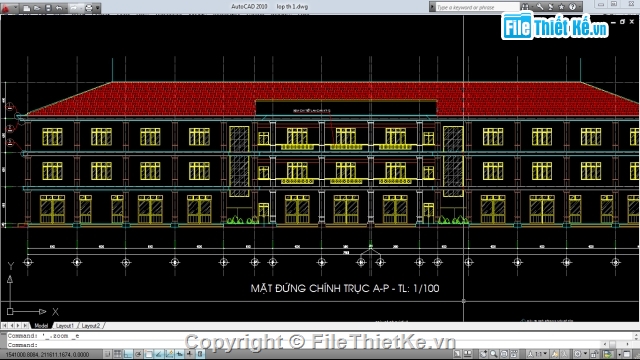Toggle Object Snap in status bar
This screenshot has height=360, width=640.
(149, 354)
